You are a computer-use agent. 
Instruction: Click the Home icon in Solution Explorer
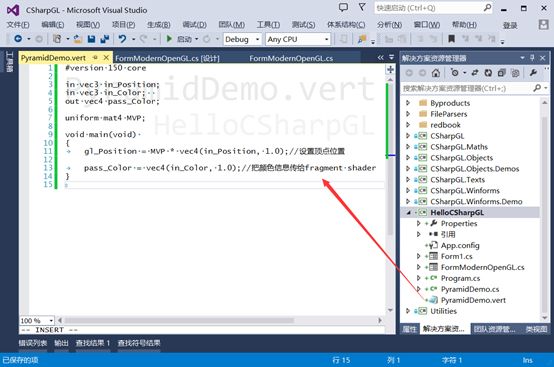point(436,73)
